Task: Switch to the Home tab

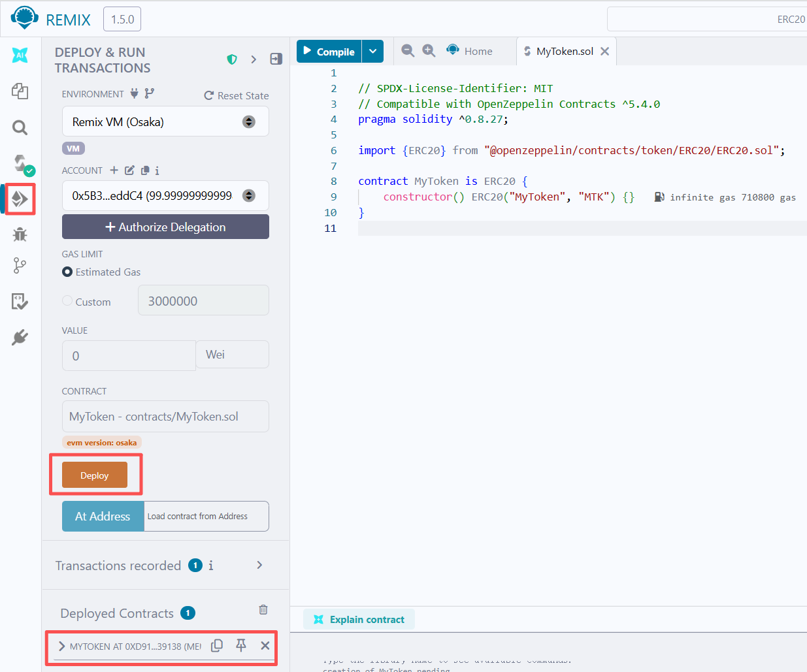Action: [469, 51]
